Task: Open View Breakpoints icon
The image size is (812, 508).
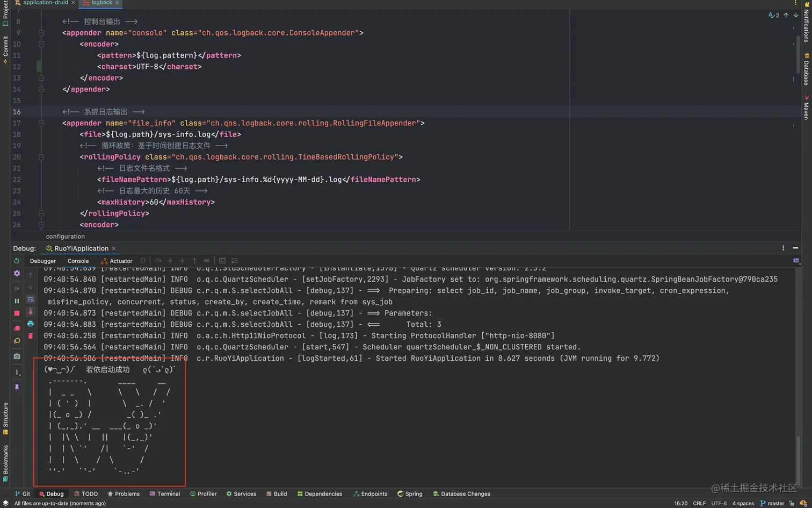Action: click(17, 328)
